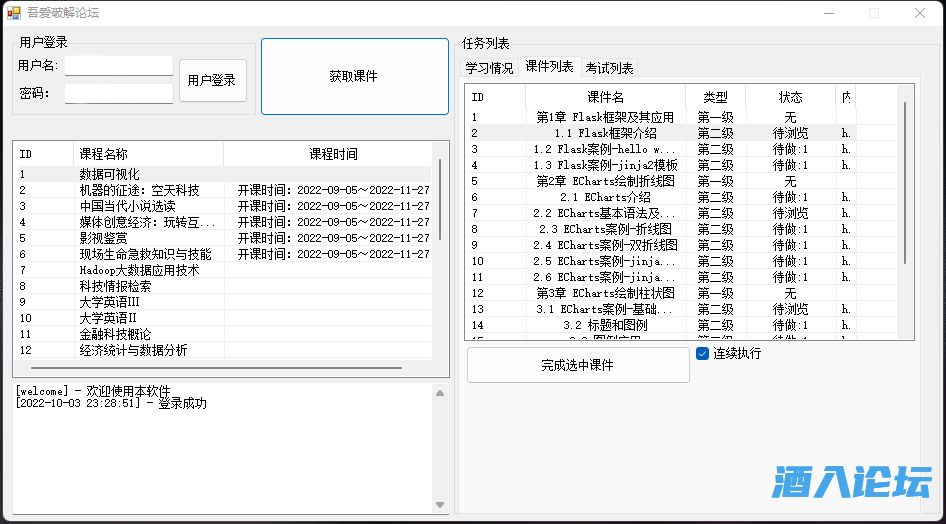Viewport: 946px width, 524px height.
Task: Click the 完成选中课件 button
Action: click(x=578, y=366)
